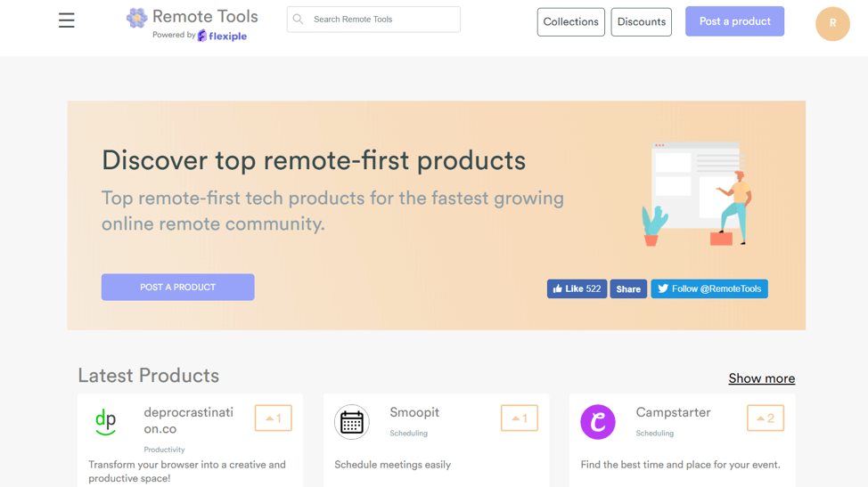Image resolution: width=868 pixels, height=487 pixels.
Task: Click the banner POST A PRODUCT button
Action: click(177, 287)
